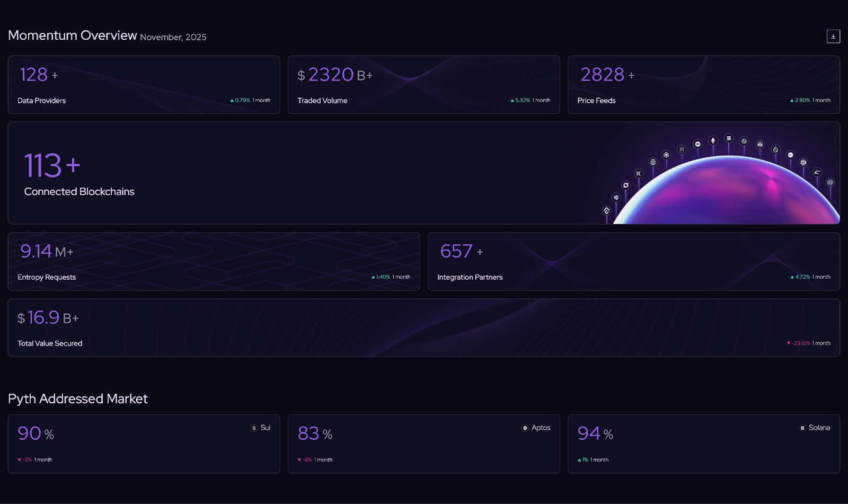Click the 2828+ Price Feeds value
The image size is (848, 504).
(607, 75)
